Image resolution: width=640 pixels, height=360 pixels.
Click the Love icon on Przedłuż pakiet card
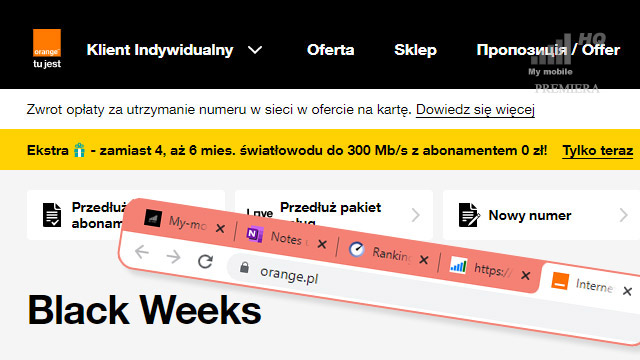pos(260,213)
